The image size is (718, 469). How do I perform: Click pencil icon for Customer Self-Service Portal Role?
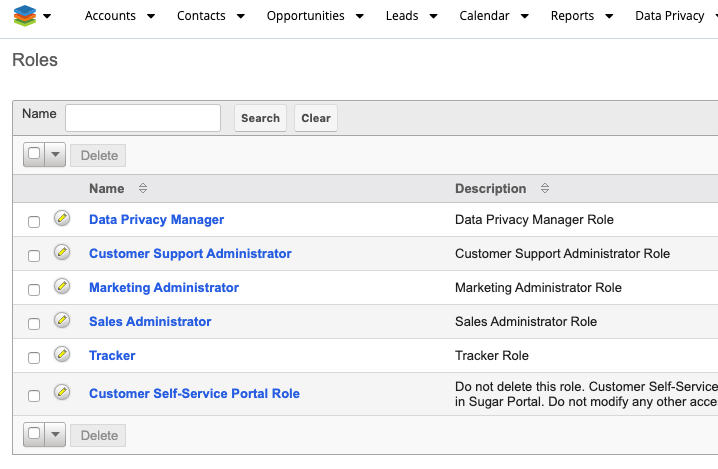[x=62, y=392]
